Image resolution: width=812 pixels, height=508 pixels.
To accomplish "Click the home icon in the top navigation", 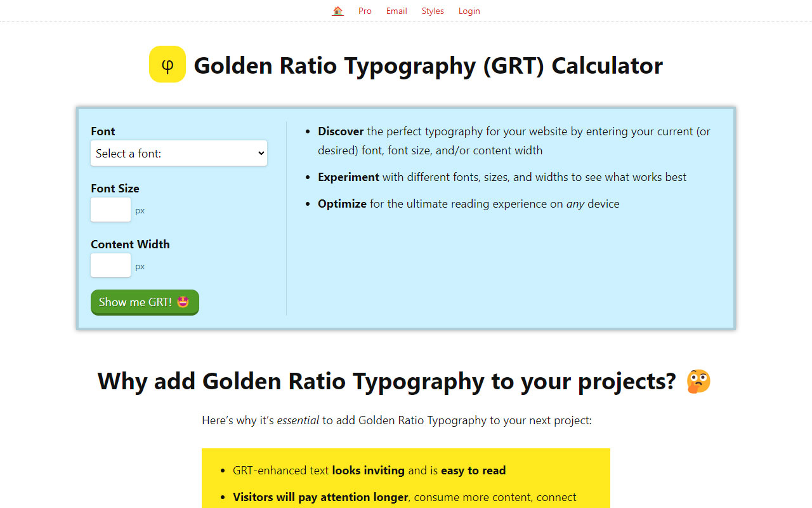I will (x=337, y=10).
